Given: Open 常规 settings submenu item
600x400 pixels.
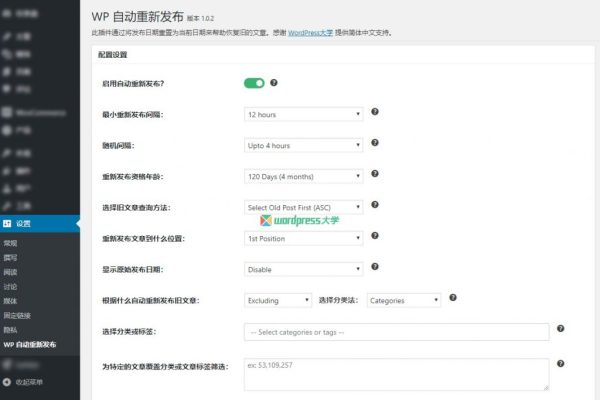Looking at the screenshot, I should pyautogui.click(x=10, y=243).
